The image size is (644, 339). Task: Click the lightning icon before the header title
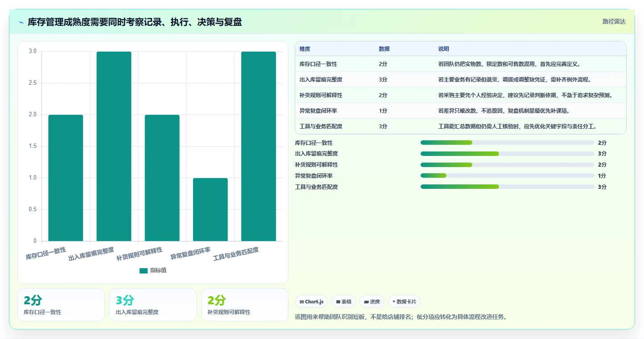coord(21,22)
